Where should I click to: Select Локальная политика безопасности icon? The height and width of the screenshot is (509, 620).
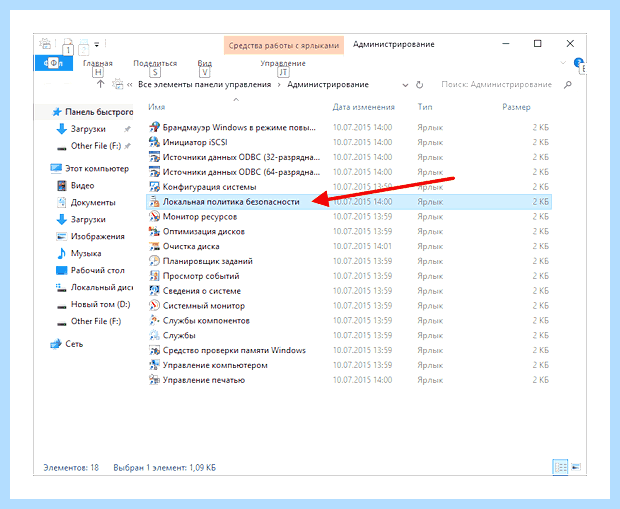point(154,202)
